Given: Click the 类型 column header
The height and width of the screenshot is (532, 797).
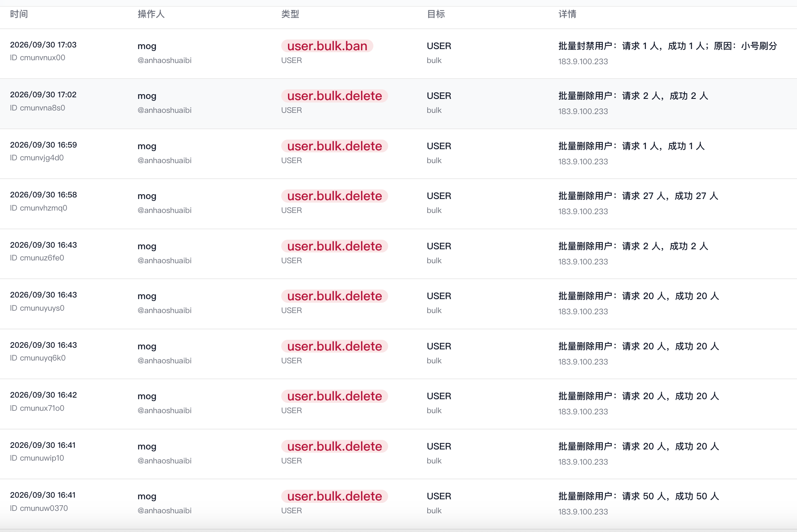Looking at the screenshot, I should click(x=290, y=14).
